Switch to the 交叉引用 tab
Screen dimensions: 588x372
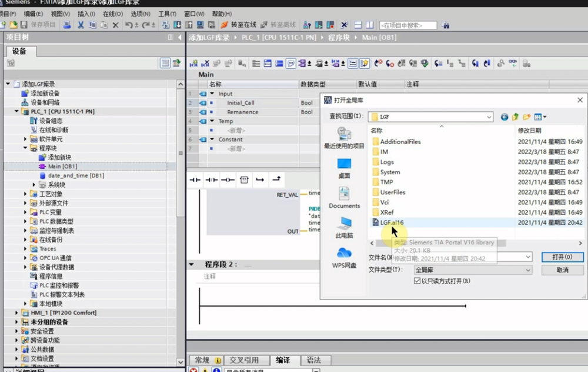point(244,360)
